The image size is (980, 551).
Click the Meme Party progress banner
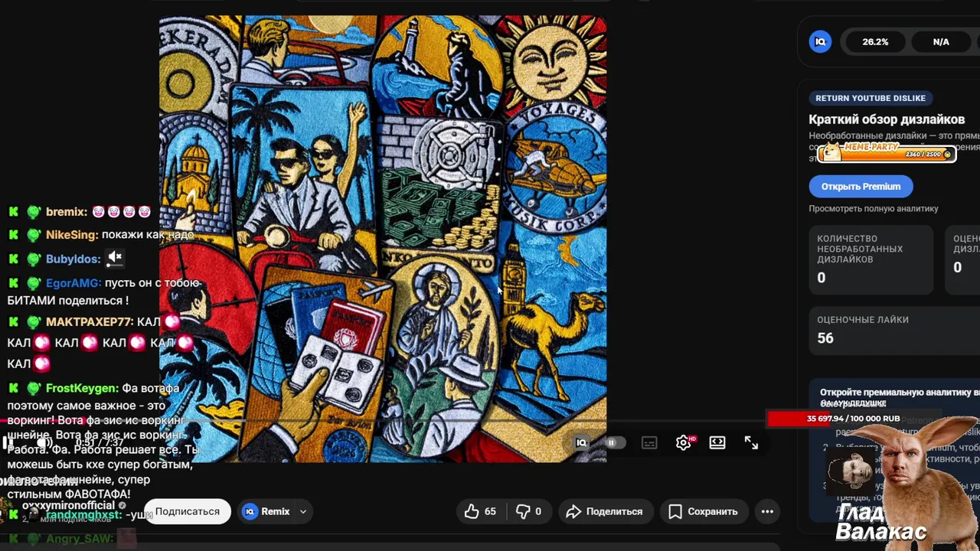(x=887, y=153)
